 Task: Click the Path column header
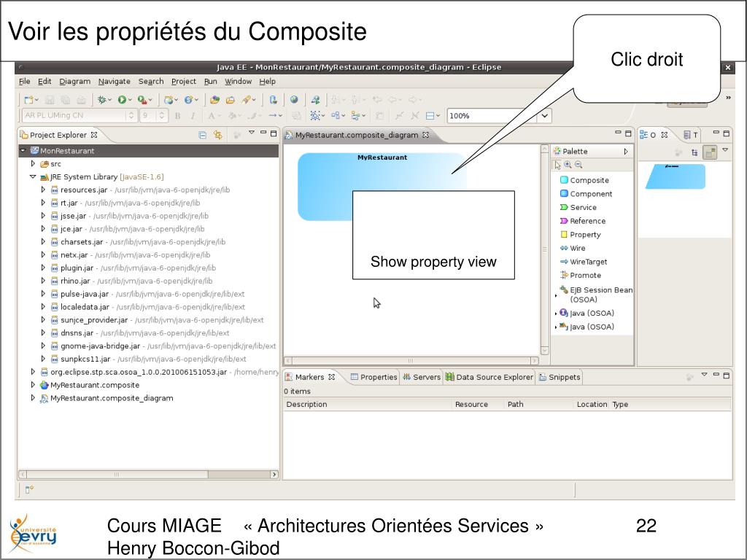point(539,404)
